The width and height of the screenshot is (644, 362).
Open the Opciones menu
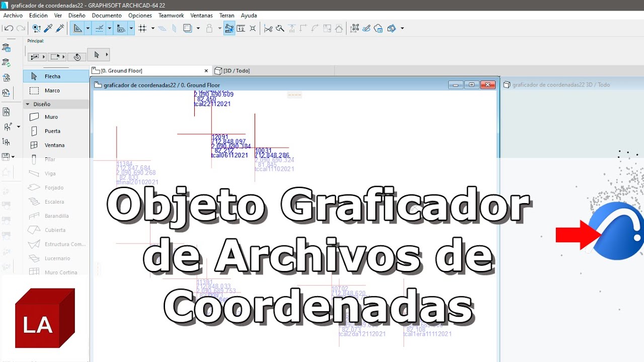click(x=140, y=16)
